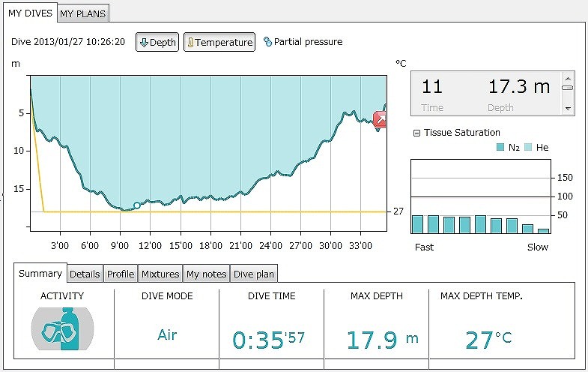
Task: Click the He legend color swatch
Action: [x=529, y=148]
